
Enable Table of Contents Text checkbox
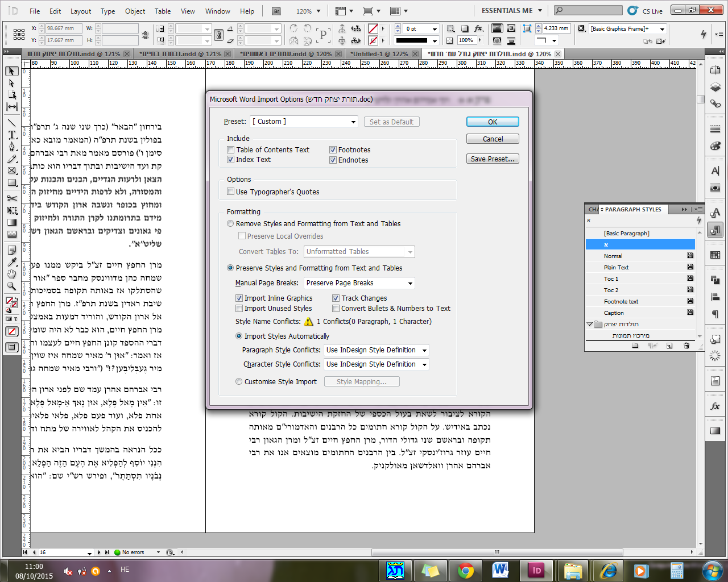[231, 150]
